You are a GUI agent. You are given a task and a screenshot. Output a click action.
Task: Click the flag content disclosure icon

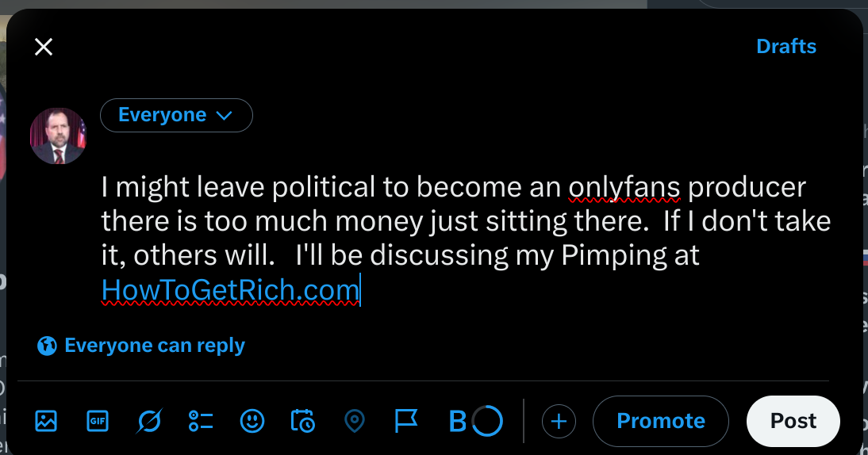pyautogui.click(x=406, y=421)
